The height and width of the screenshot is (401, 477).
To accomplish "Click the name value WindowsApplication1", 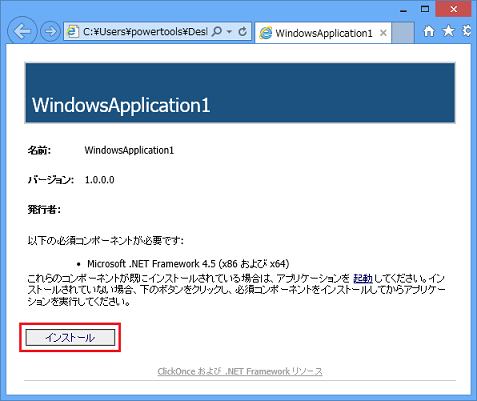I will point(129,150).
